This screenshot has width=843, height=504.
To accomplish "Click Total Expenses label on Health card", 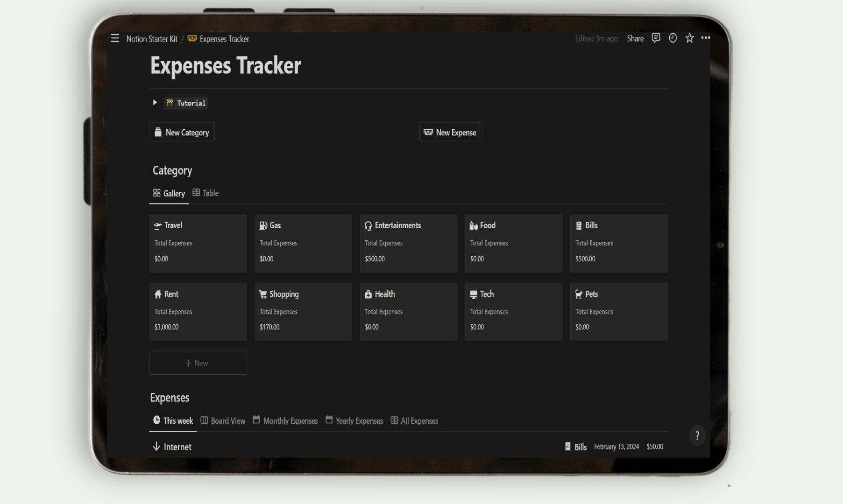I will coord(383,312).
